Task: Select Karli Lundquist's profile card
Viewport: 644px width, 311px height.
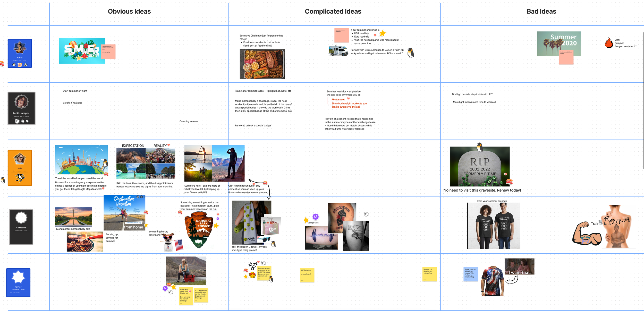Action: tap(21, 108)
